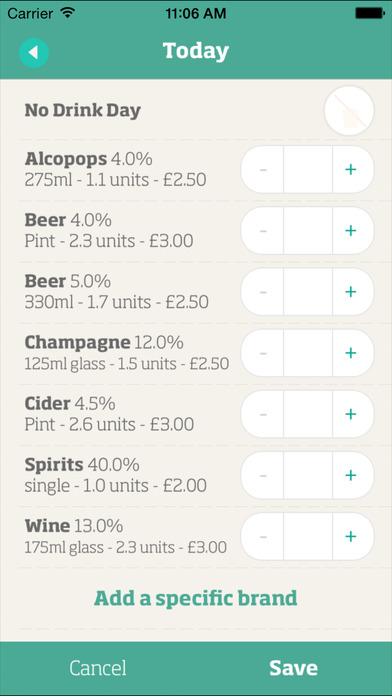The image size is (392, 696).
Task: Tap the back arrow icon
Action: pyautogui.click(x=34, y=52)
